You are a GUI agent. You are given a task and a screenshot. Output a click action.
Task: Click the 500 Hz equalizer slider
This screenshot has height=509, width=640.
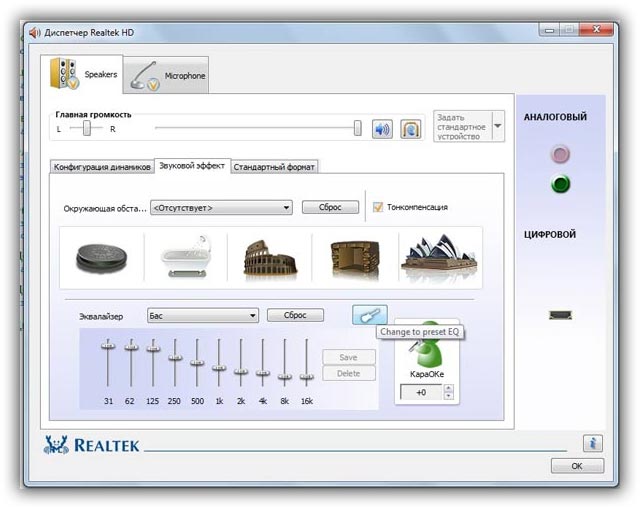(197, 363)
